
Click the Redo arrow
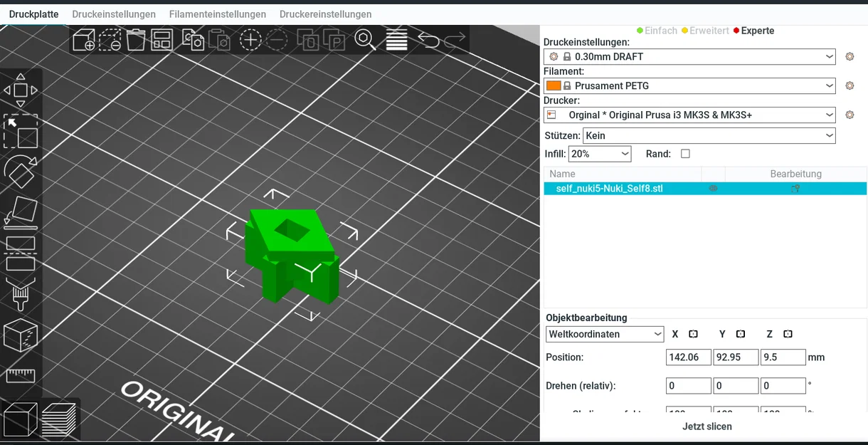(455, 40)
